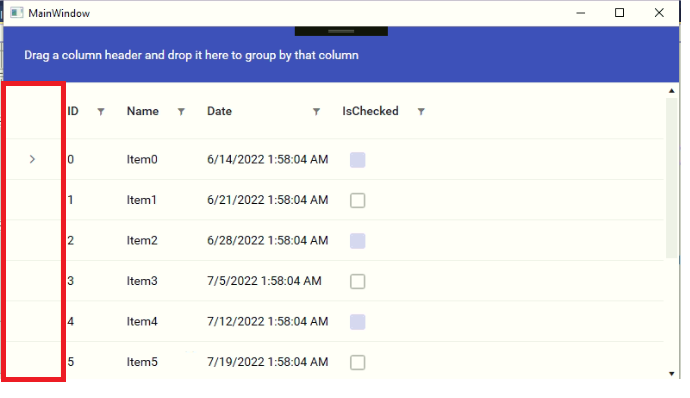Sort by the IsChecked column header
The image size is (690, 398).
click(370, 111)
